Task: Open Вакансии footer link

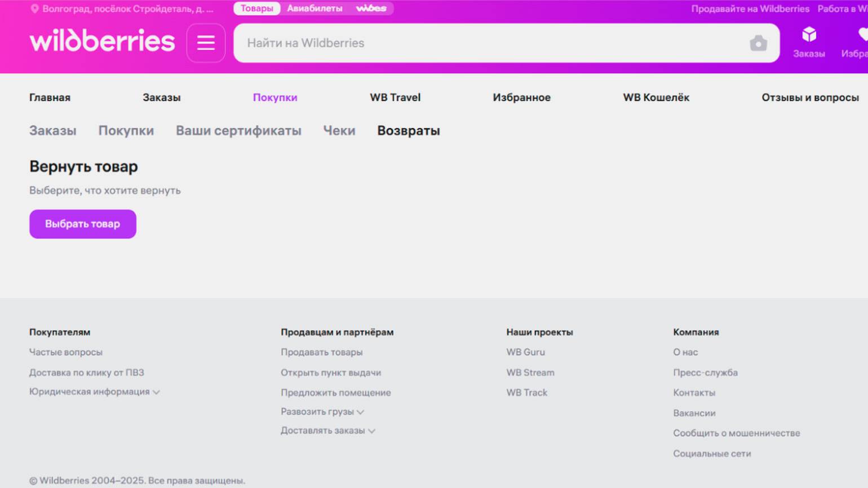Action: click(694, 413)
